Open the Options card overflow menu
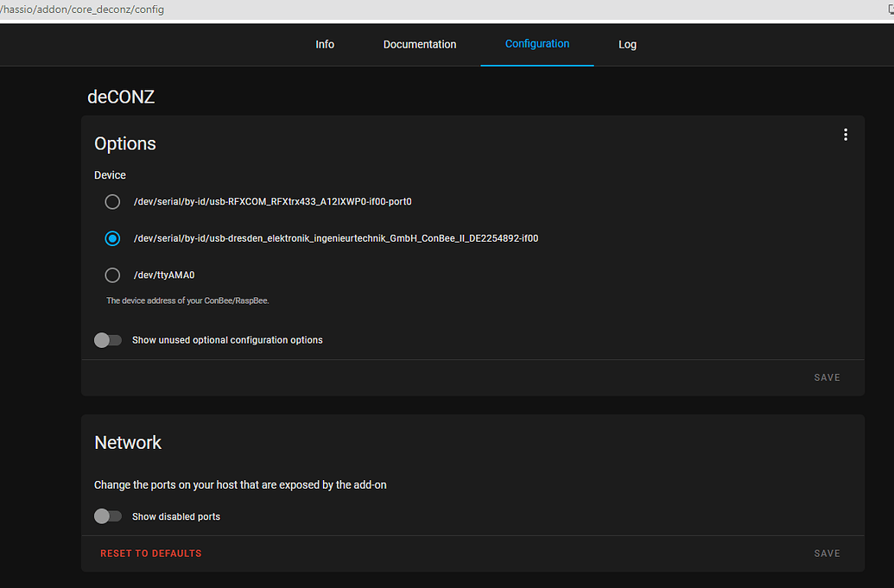 (845, 134)
